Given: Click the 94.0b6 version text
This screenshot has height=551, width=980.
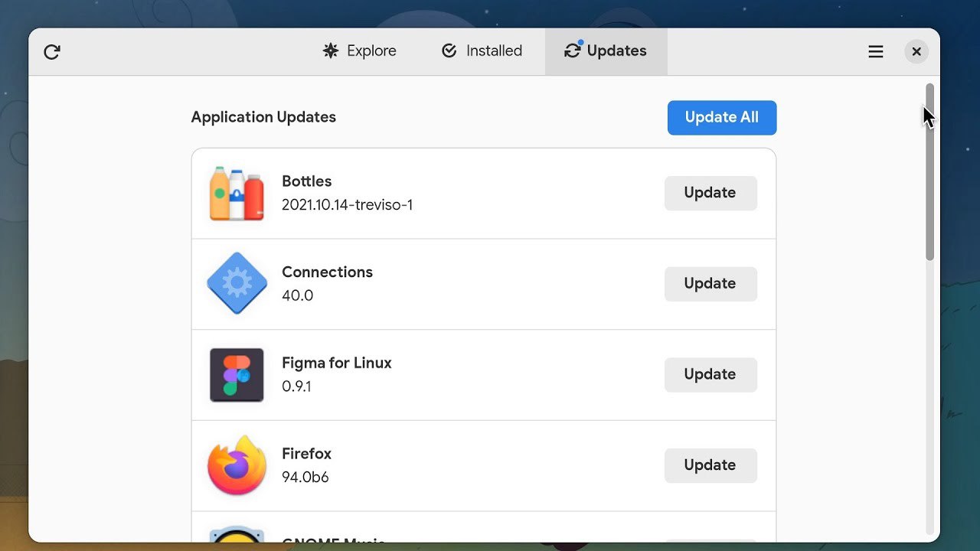Looking at the screenshot, I should (305, 478).
